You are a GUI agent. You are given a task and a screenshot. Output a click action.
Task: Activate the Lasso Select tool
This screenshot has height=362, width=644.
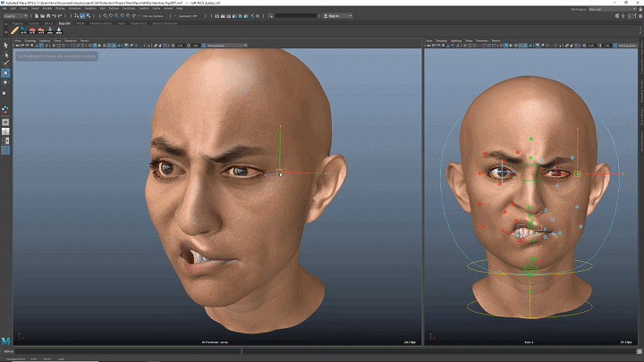5,54
